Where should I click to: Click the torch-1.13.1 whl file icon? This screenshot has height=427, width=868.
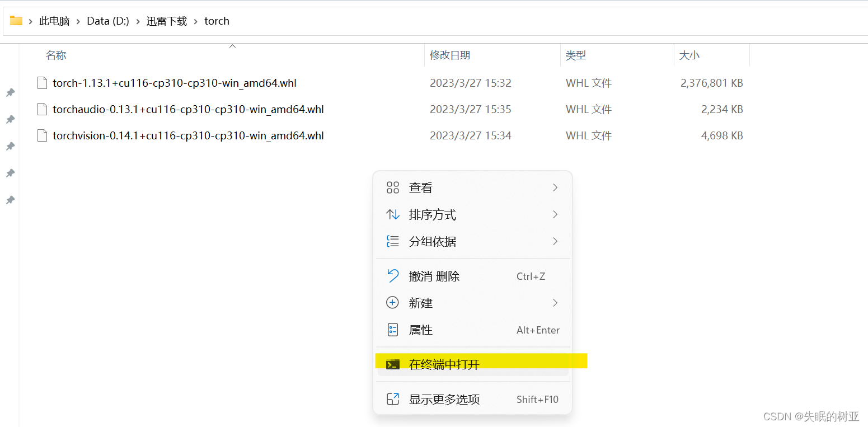42,83
